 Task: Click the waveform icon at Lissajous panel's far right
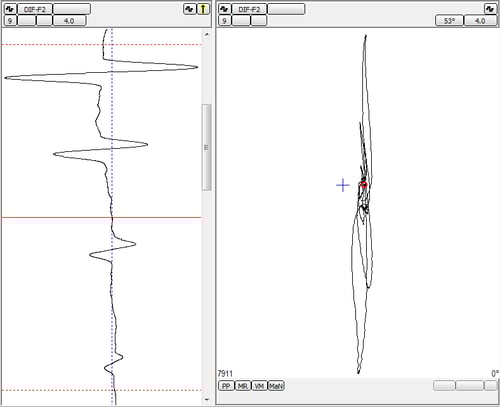[x=490, y=9]
